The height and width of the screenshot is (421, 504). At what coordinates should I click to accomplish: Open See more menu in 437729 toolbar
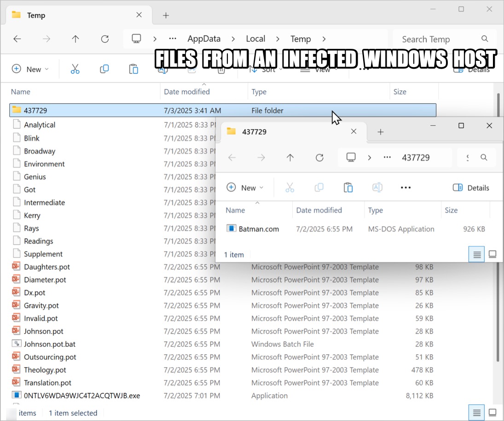coord(406,187)
